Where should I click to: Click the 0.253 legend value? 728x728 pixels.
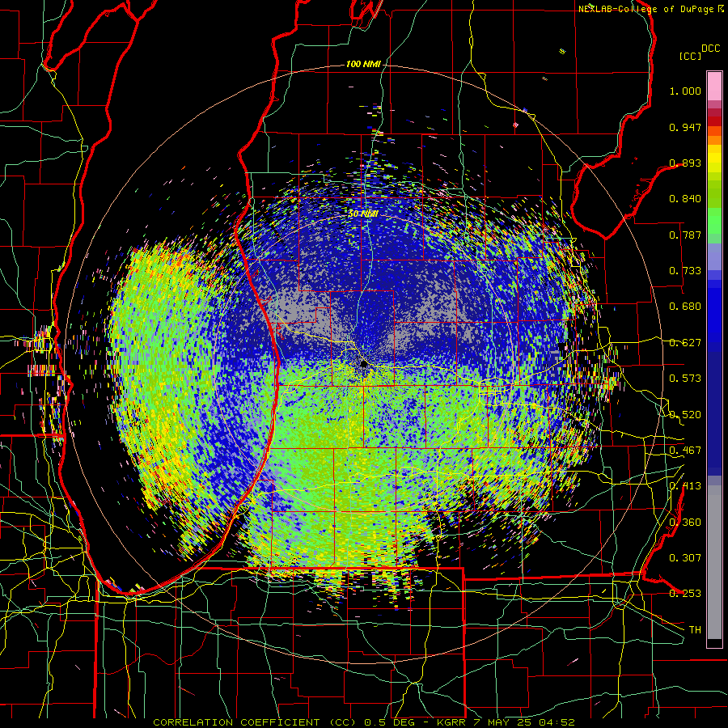coord(685,594)
